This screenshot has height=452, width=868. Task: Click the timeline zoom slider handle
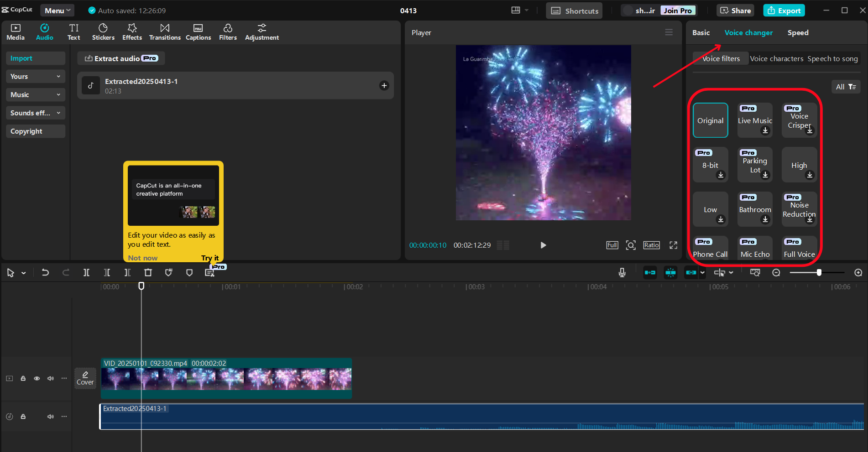tap(819, 272)
